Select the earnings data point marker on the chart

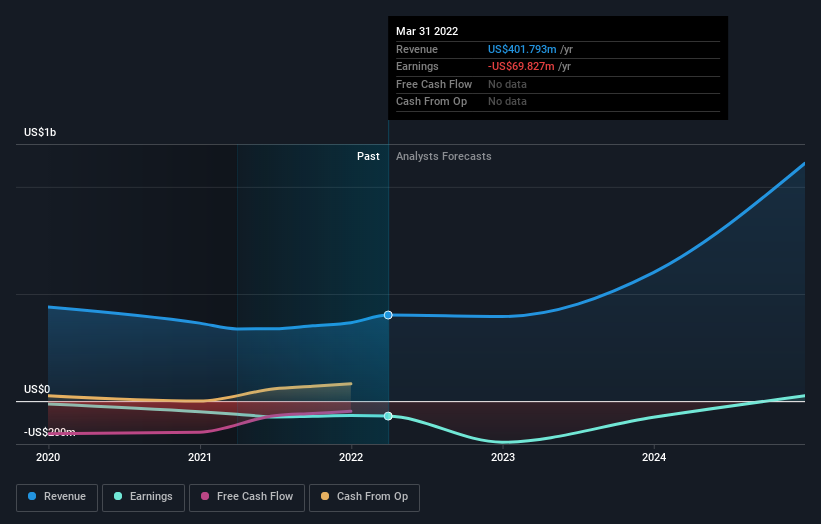pyautogui.click(x=388, y=416)
